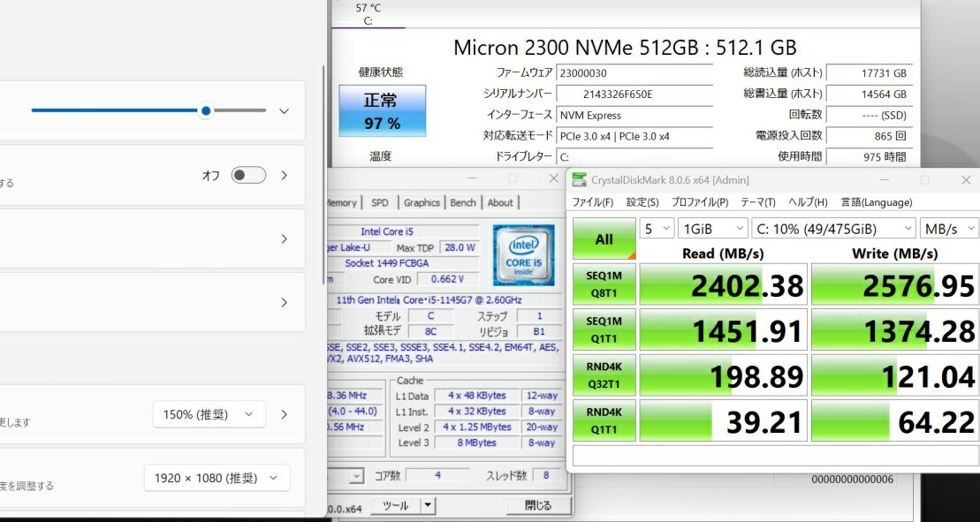Open the 150% (推奨) scale dropdown

click(209, 414)
